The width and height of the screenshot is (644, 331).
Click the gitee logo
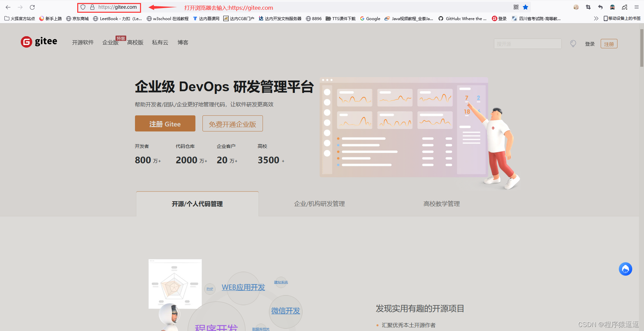(x=39, y=42)
